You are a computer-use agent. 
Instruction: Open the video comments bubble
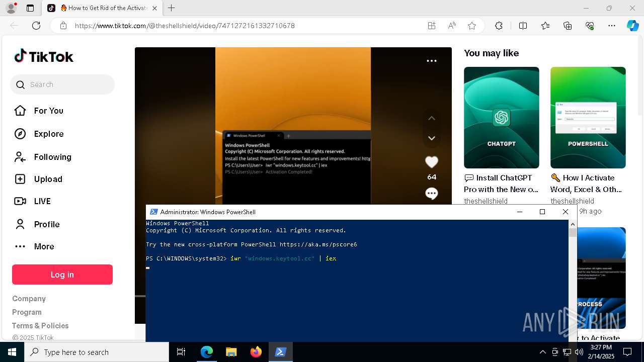pyautogui.click(x=432, y=194)
